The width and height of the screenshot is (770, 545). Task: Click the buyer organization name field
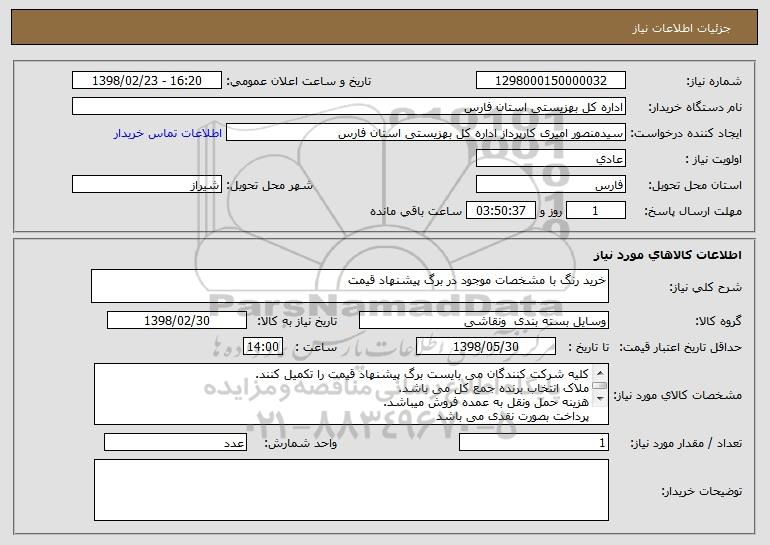point(349,107)
